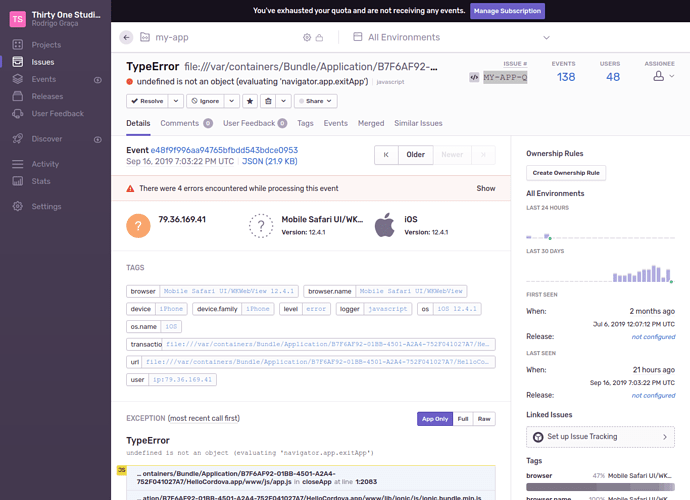Select Raw stack trace view
Image resolution: width=690 pixels, height=500 pixels.
[x=484, y=419]
